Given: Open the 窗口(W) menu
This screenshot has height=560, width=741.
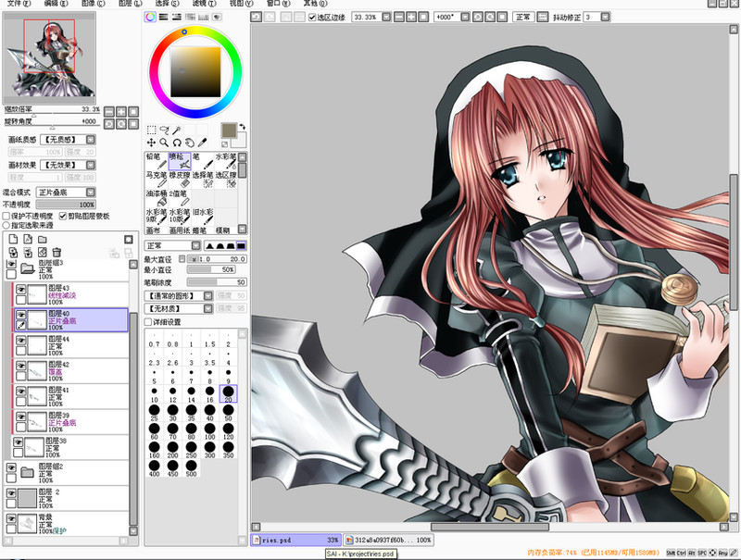Looking at the screenshot, I should pos(279,4).
